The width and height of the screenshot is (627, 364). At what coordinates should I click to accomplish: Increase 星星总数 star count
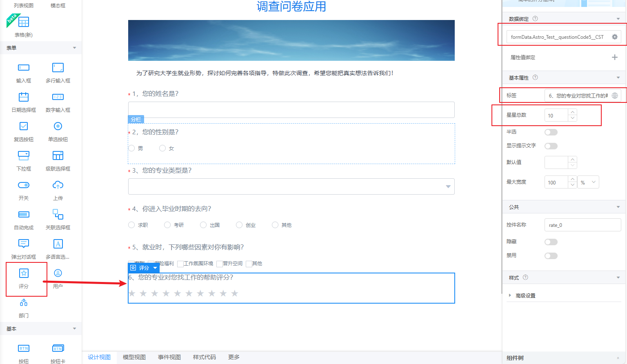(573, 112)
